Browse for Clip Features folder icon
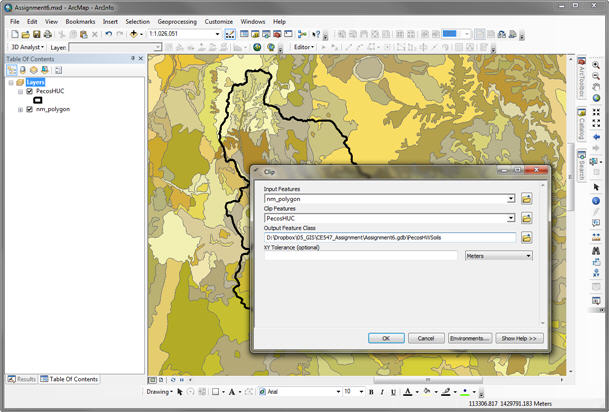Image resolution: width=609 pixels, height=412 pixels. tap(526, 218)
